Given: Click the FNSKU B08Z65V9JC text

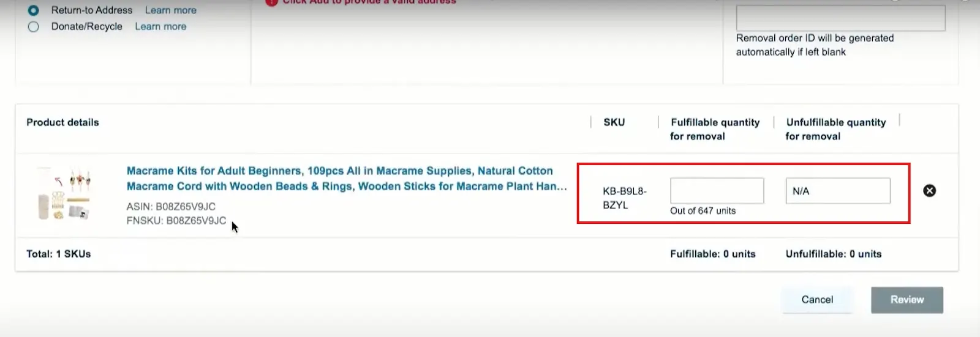Looking at the screenshot, I should tap(176, 221).
